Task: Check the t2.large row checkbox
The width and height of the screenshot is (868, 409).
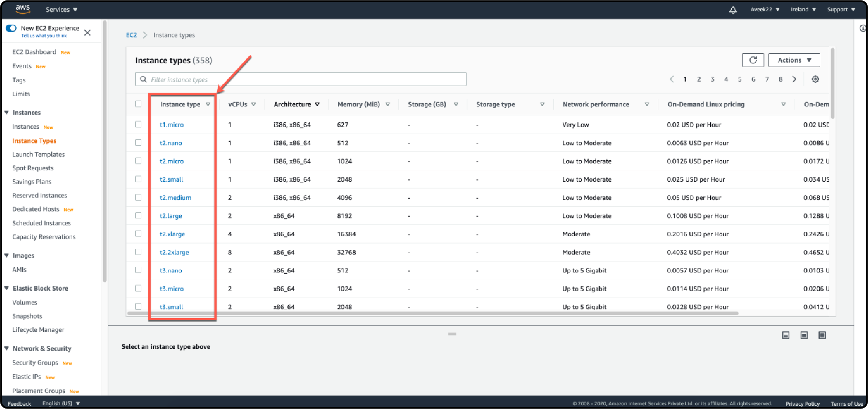Action: [138, 216]
